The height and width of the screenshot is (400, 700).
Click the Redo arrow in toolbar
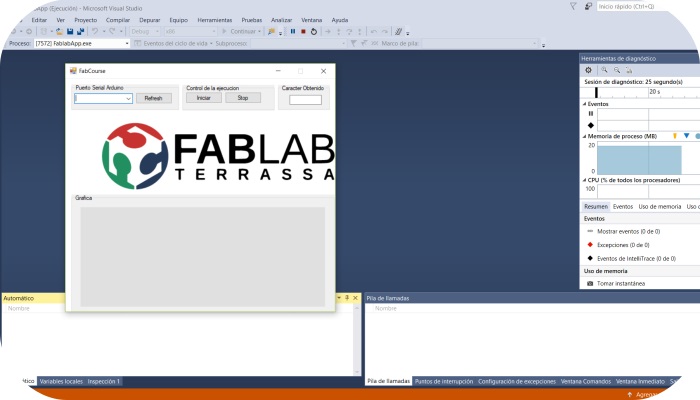click(x=112, y=31)
